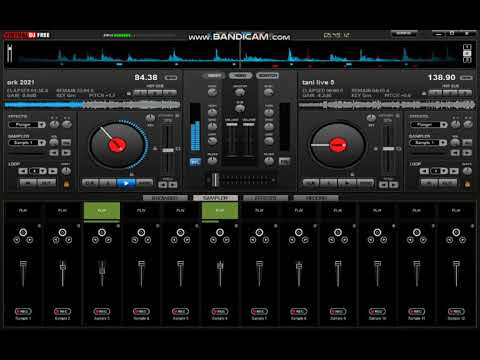Viewport: 480px width, 360px height.
Task: Toggle the right deck orange lock icon
Action: (x=467, y=184)
